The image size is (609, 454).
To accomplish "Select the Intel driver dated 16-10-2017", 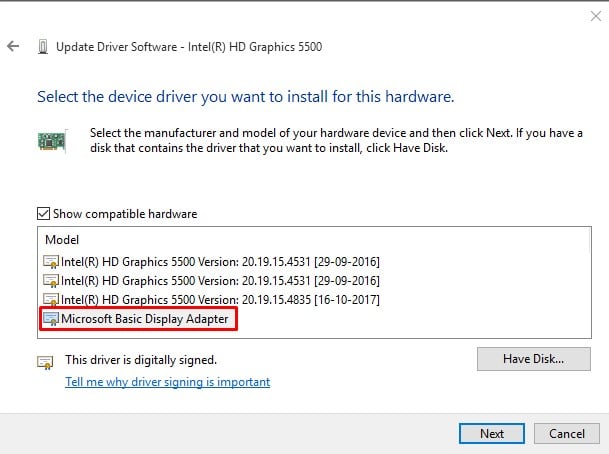I will click(211, 299).
